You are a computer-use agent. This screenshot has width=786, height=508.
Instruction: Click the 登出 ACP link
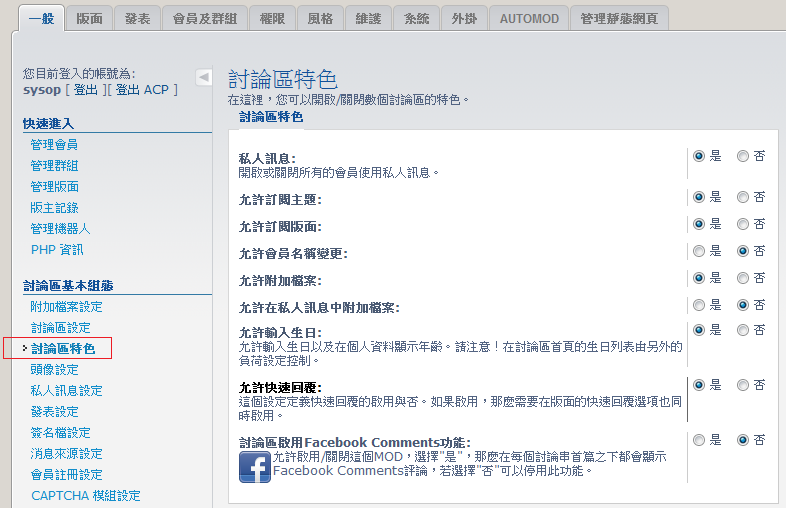click(x=142, y=90)
